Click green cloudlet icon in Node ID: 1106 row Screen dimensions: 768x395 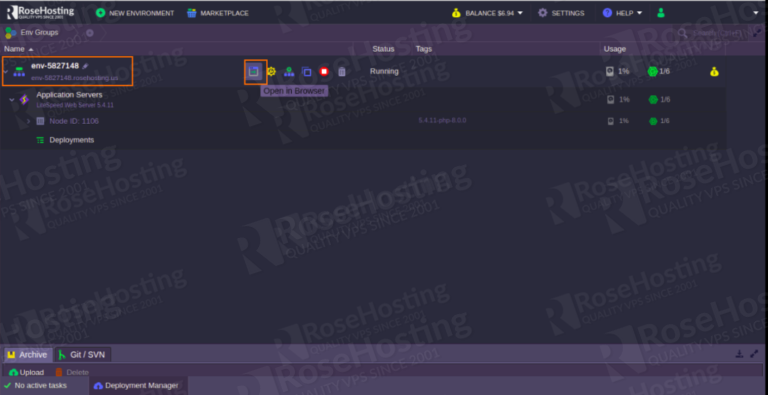653,121
